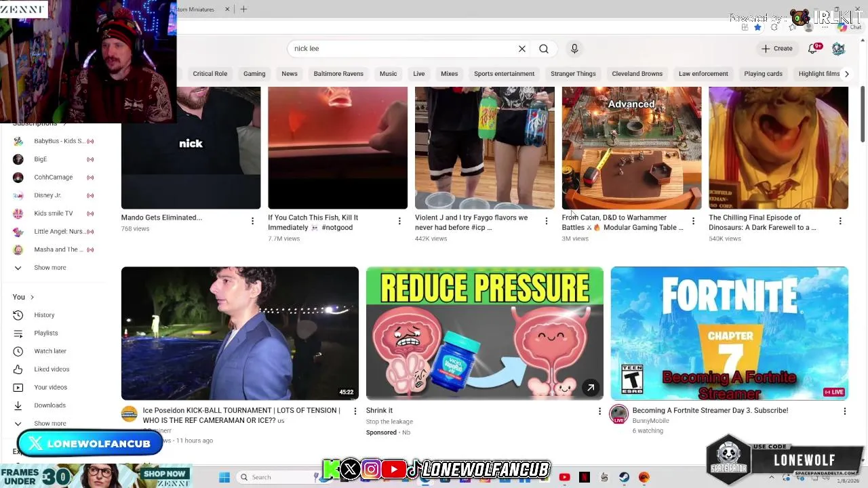The width and height of the screenshot is (868, 488).
Task: Play the Ice Poseidon kick-ball thumbnail
Action: point(240,333)
